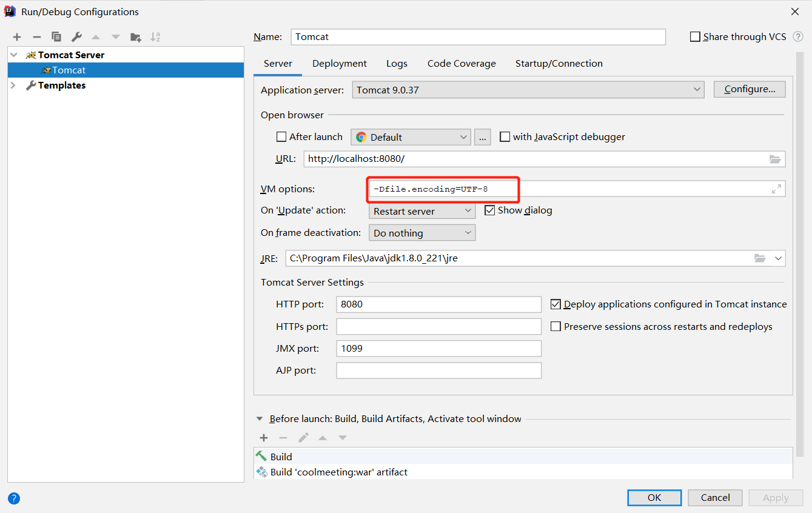
Task: Collapse Before launch section triangle
Action: click(x=260, y=419)
